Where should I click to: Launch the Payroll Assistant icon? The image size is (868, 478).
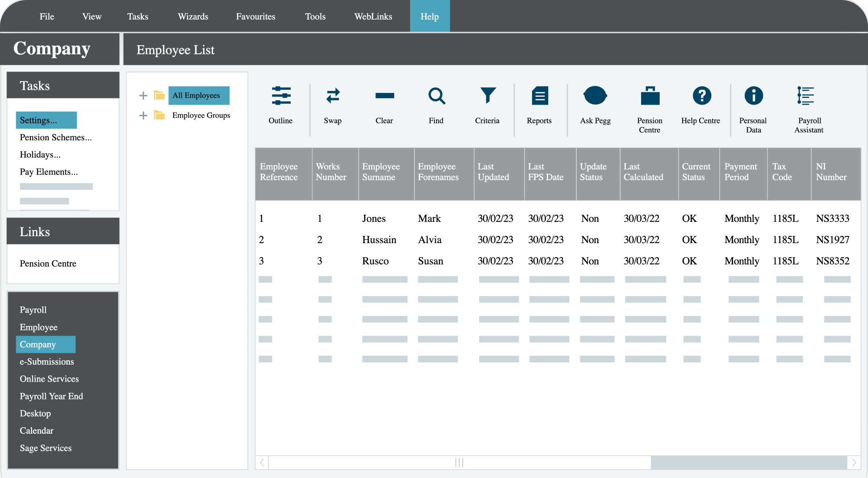(806, 96)
